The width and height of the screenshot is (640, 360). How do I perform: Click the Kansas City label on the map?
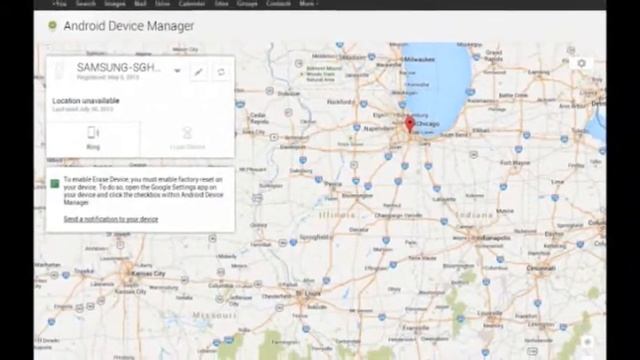[x=149, y=273]
